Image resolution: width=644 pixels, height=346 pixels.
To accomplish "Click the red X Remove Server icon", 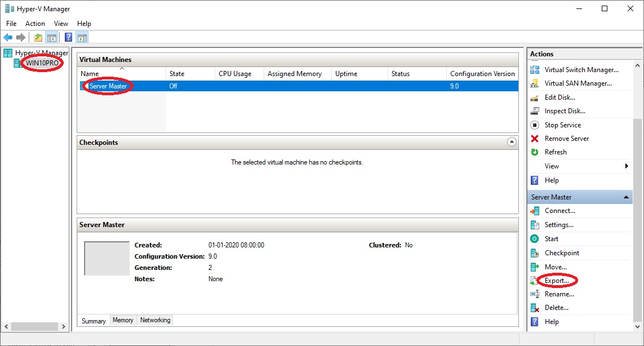I will 535,139.
